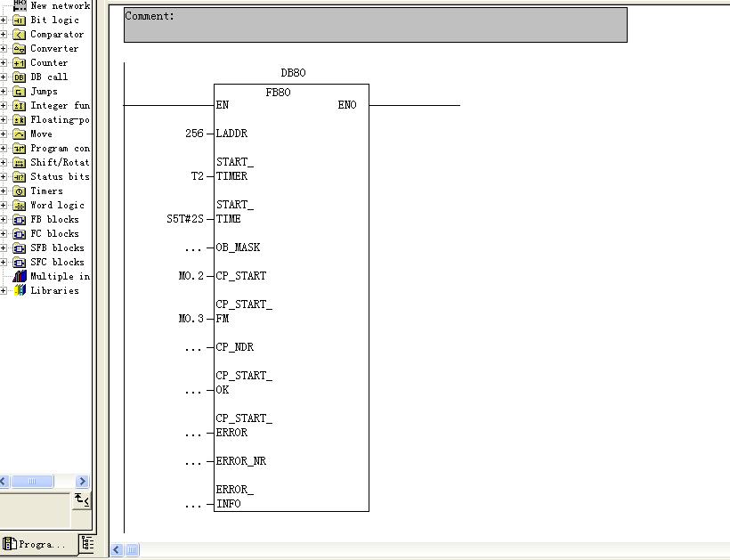The height and width of the screenshot is (560, 730).
Task: Select the Jumps tree label
Action: [45, 91]
